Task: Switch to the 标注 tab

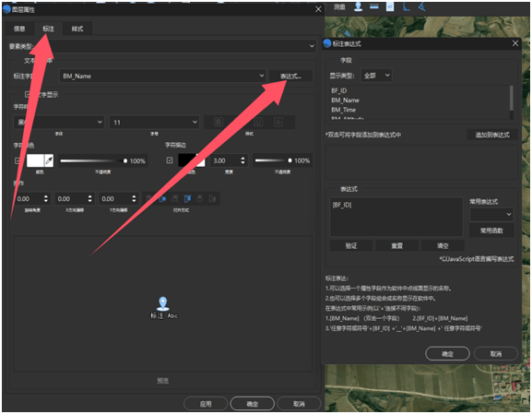Action: click(48, 29)
